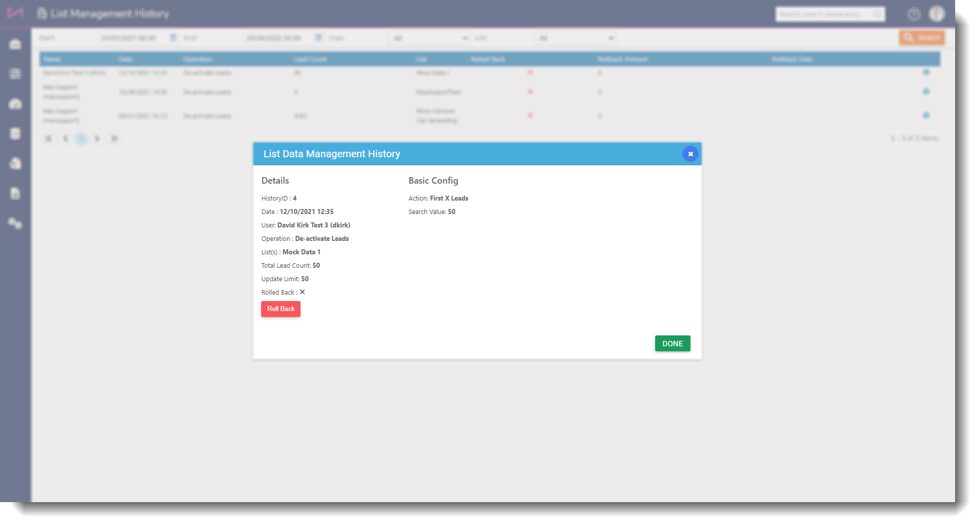Screen dimensions: 980x527
Task: Click the gears configuration icon in sidebar
Action: click(15, 223)
